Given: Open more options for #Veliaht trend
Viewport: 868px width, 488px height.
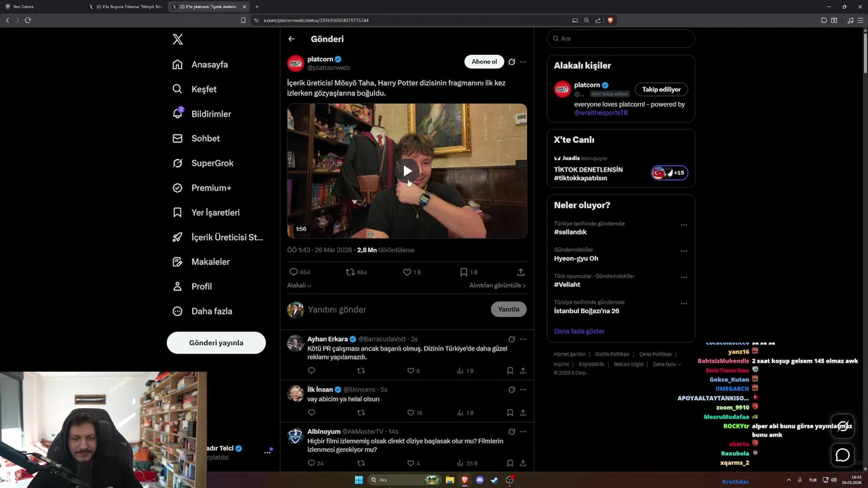Looking at the screenshot, I should pos(684,277).
